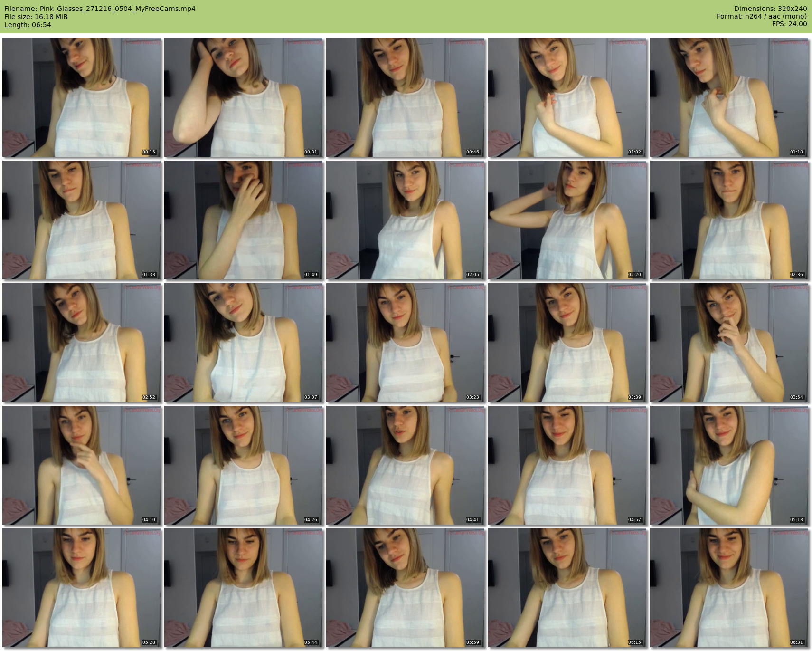Screen dimensions: 812x651
Task: Open the last thumbnail at 06:31
Action: point(729,588)
